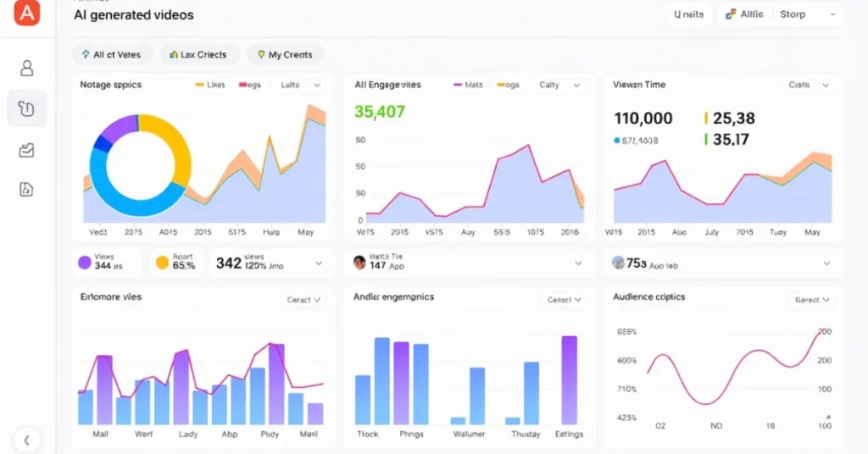The width and height of the screenshot is (868, 454).
Task: Toggle the Likes legend in first chart
Action: coord(210,86)
